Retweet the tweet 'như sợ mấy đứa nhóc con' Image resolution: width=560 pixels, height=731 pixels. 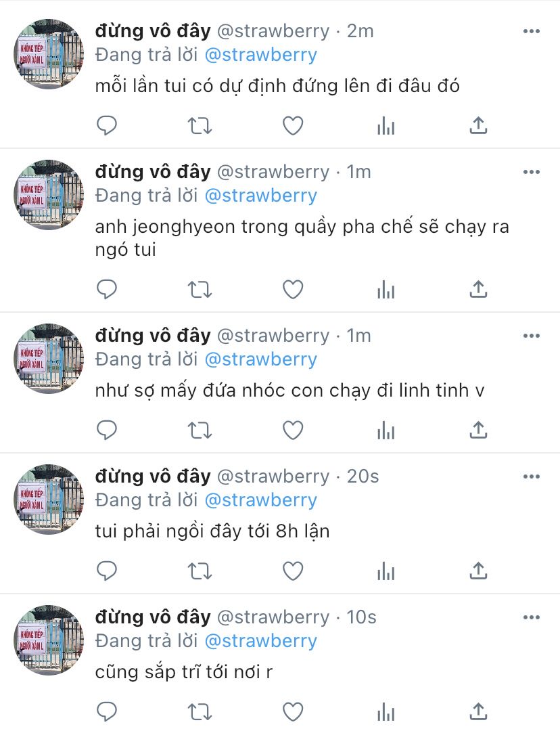click(200, 430)
